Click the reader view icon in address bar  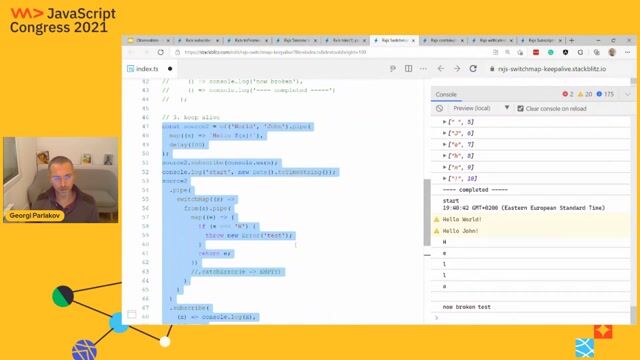[x=496, y=52]
